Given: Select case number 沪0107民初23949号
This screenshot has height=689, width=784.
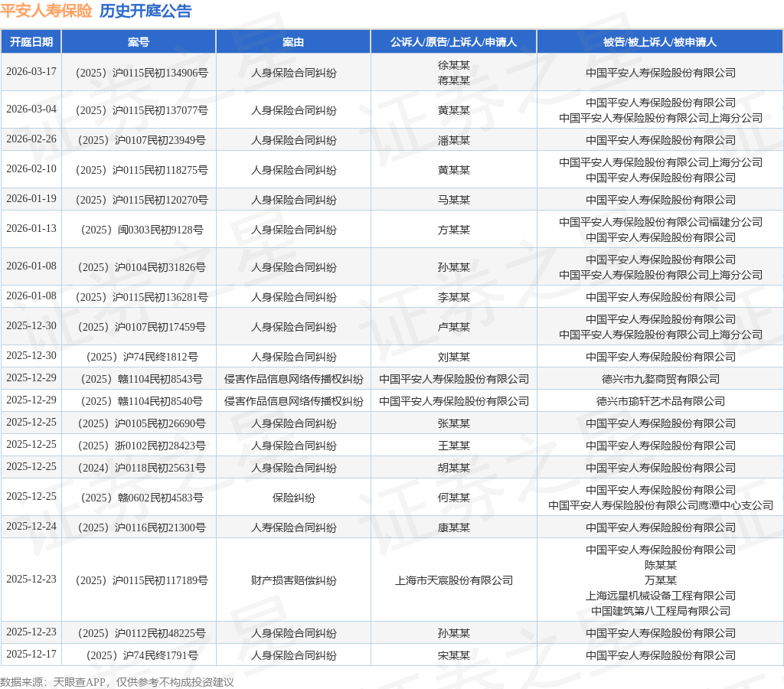Looking at the screenshot, I should tap(142, 141).
